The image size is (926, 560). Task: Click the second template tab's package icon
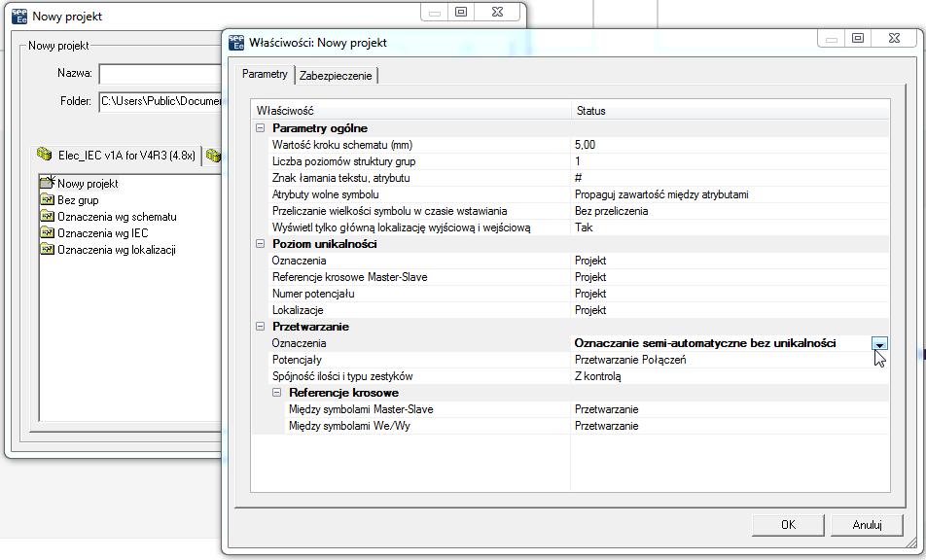214,156
